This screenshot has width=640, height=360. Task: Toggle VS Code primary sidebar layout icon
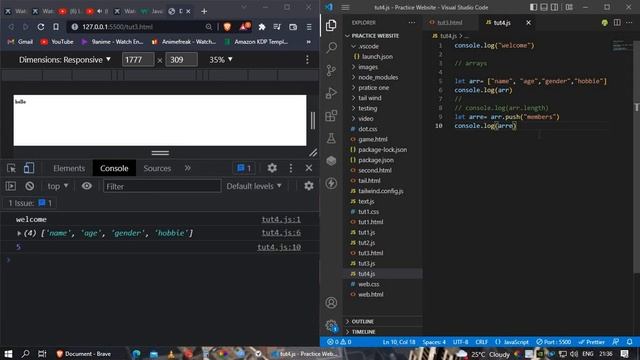click(533, 7)
